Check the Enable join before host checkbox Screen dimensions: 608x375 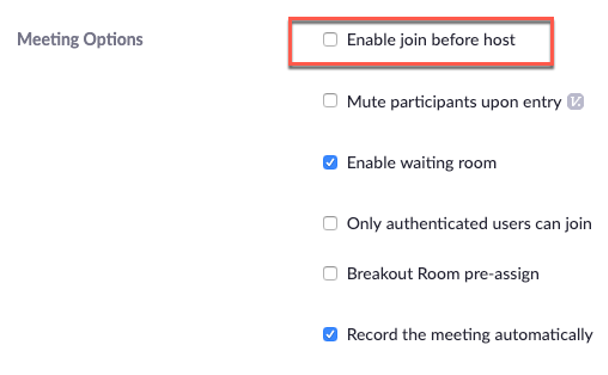coord(330,40)
